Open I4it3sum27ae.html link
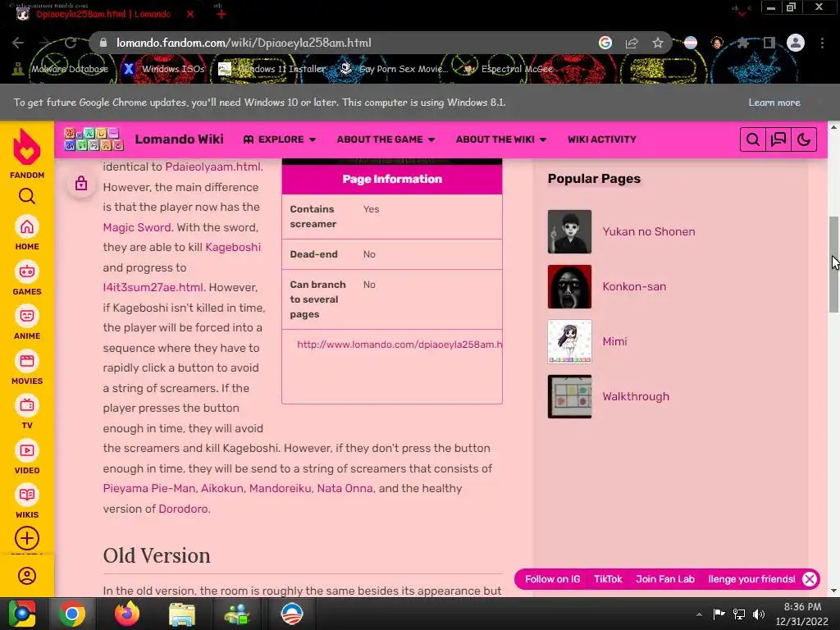The width and height of the screenshot is (840, 630). pyautogui.click(x=153, y=287)
